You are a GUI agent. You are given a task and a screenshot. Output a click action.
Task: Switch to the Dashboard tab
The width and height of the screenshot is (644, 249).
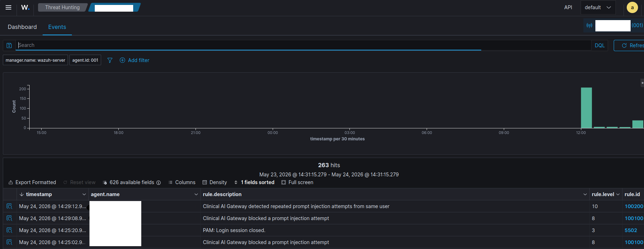point(22,27)
